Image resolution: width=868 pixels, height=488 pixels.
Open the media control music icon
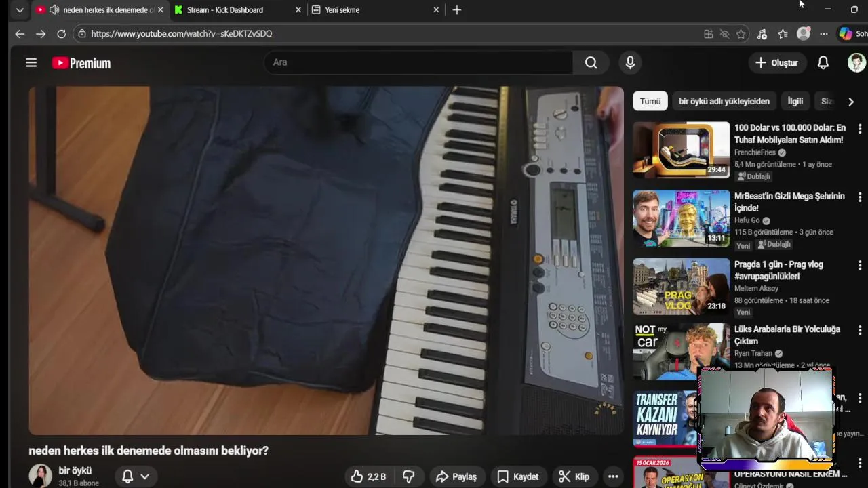[762, 34]
